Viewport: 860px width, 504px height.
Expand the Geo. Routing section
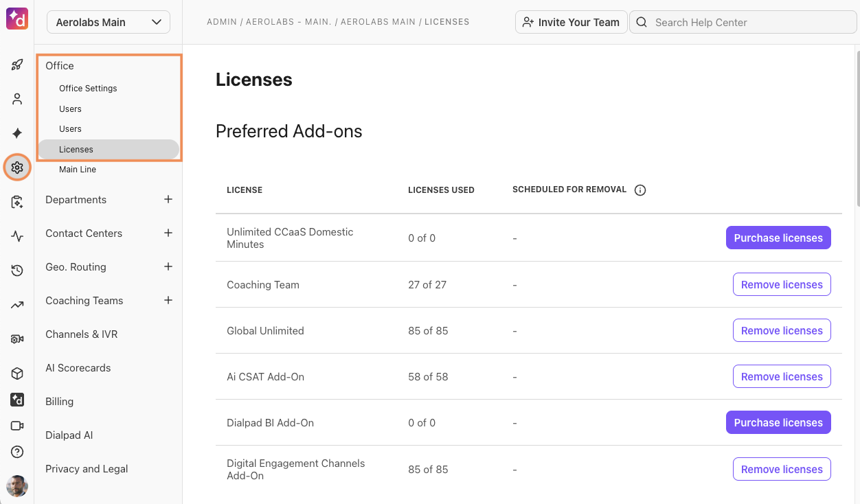click(x=168, y=266)
